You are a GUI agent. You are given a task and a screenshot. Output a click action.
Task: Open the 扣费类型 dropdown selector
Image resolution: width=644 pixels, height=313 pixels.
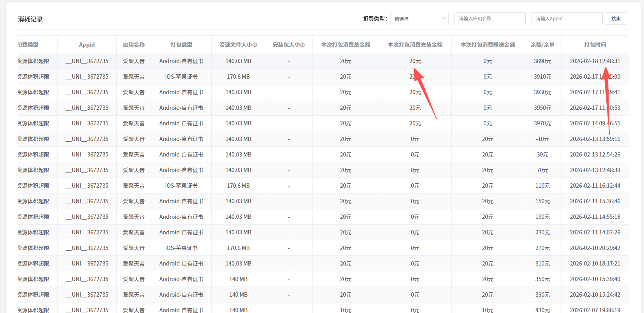tap(419, 19)
